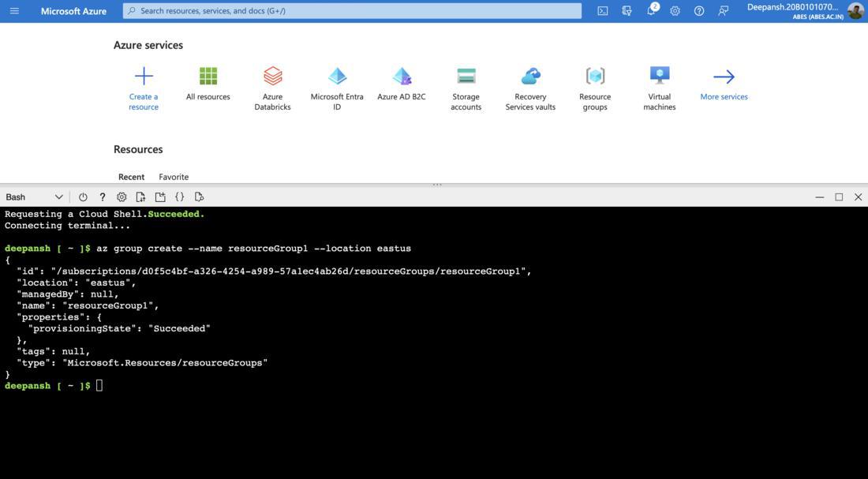The height and width of the screenshot is (479, 868).
Task: Click the user avatar picture
Action: coord(855,10)
